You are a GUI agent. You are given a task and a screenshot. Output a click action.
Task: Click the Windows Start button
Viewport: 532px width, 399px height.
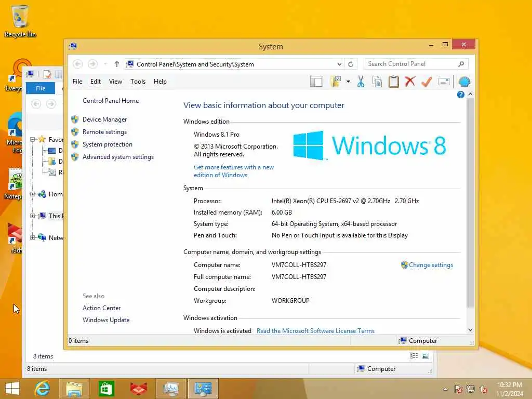point(12,389)
